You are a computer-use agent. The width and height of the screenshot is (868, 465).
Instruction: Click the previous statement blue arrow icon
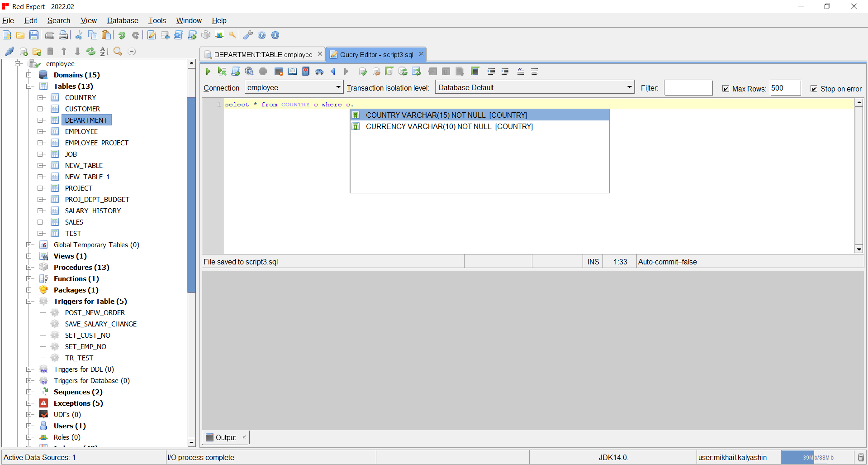point(333,72)
